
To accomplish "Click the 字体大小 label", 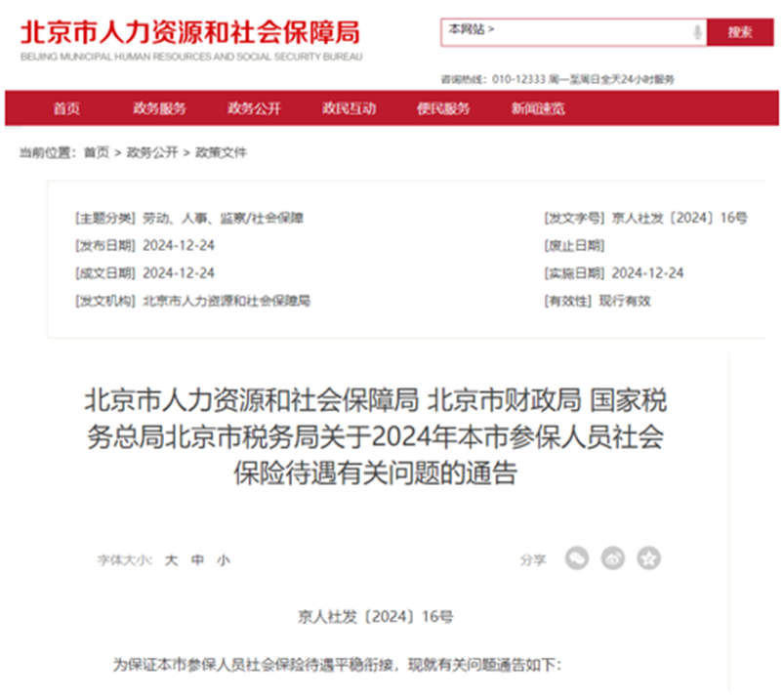I will pyautogui.click(x=125, y=560).
